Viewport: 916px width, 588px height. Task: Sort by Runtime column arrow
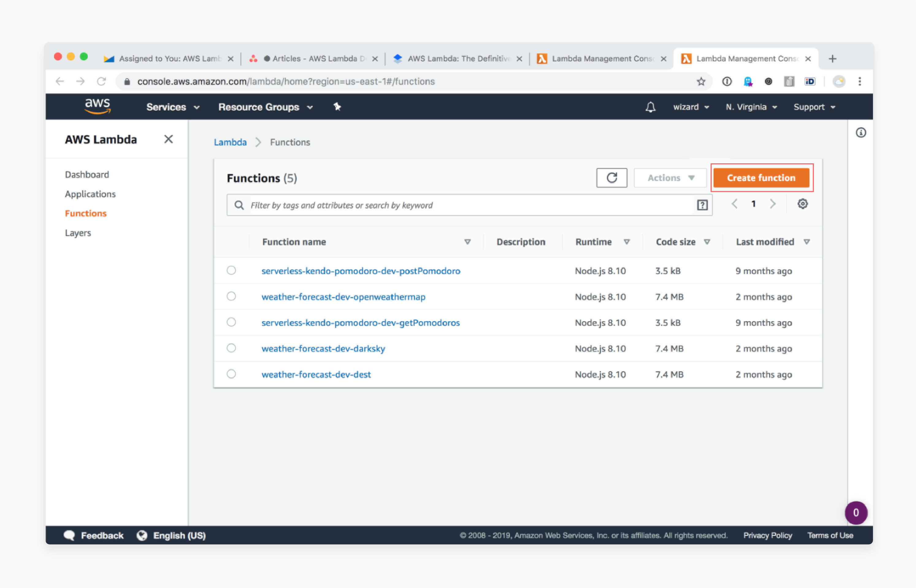pos(627,242)
